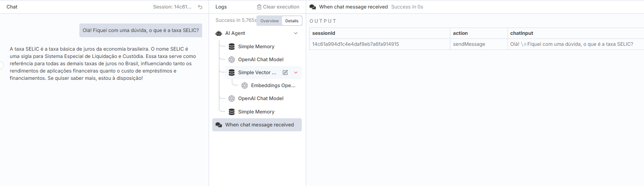Click the trash icon beside Clear execution

259,7
